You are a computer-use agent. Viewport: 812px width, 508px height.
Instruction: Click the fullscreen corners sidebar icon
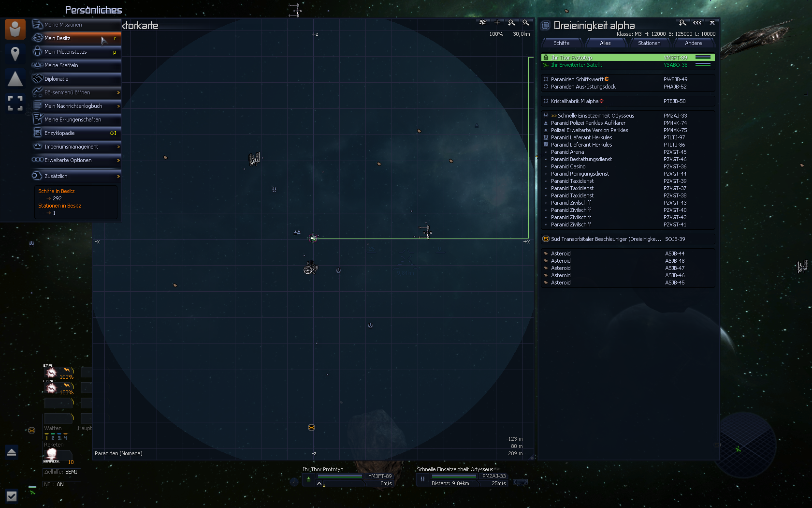click(x=15, y=103)
